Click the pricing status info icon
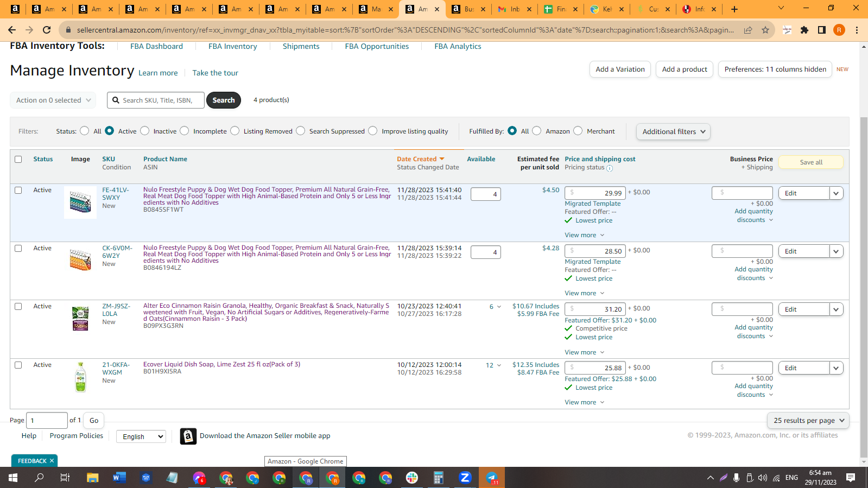This screenshot has width=868, height=488. [610, 168]
